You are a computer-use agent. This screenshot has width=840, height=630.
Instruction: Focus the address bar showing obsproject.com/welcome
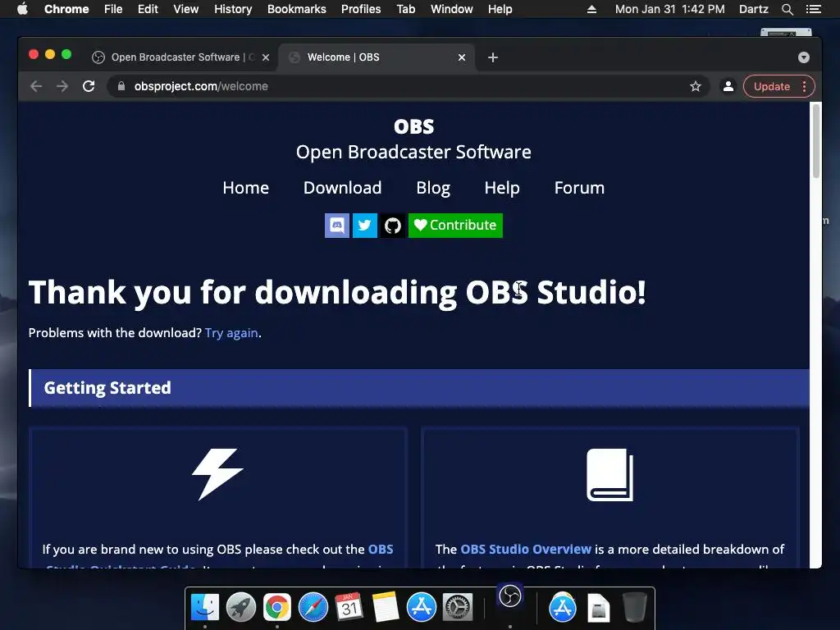coord(407,86)
